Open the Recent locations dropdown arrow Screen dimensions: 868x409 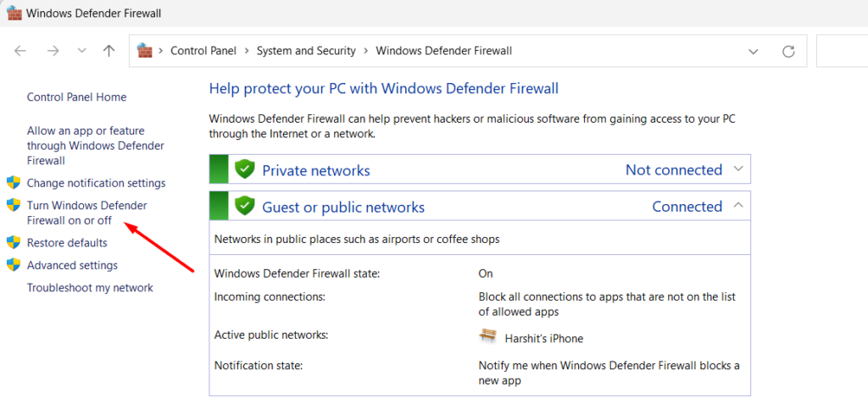(x=82, y=51)
